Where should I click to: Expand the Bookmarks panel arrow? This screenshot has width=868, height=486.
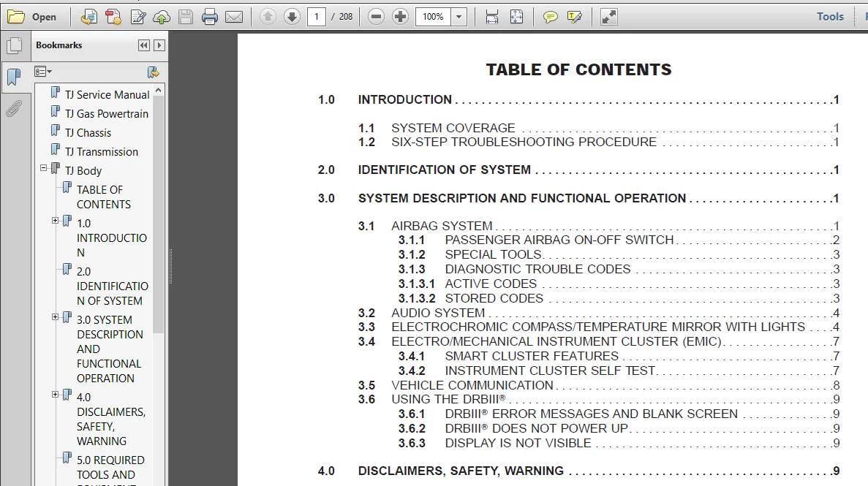[159, 45]
